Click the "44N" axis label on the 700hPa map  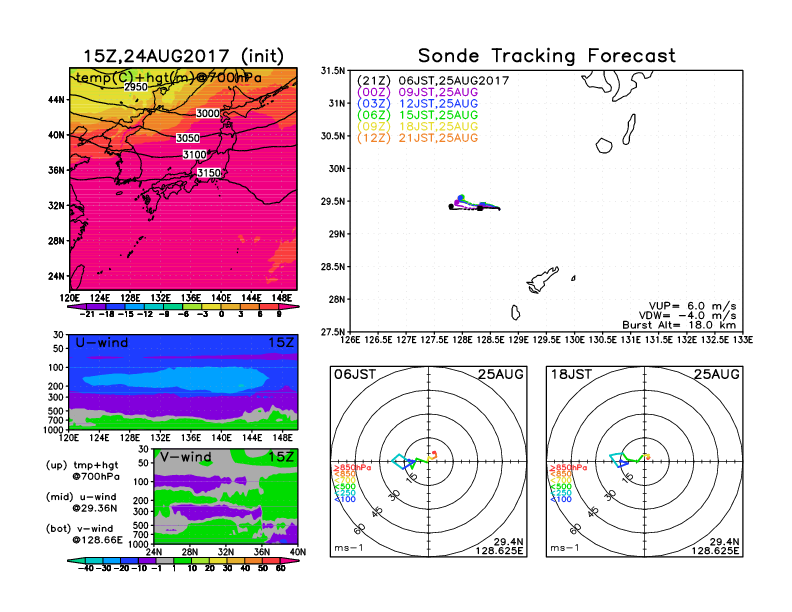point(57,100)
